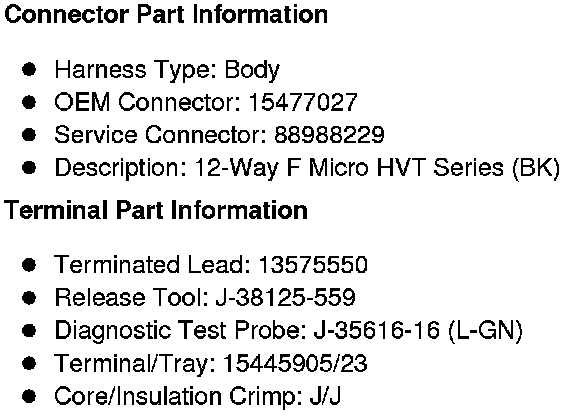The width and height of the screenshot is (576, 416).
Task: Click Core/Insulation Crimp J/J value
Action: tap(325, 396)
